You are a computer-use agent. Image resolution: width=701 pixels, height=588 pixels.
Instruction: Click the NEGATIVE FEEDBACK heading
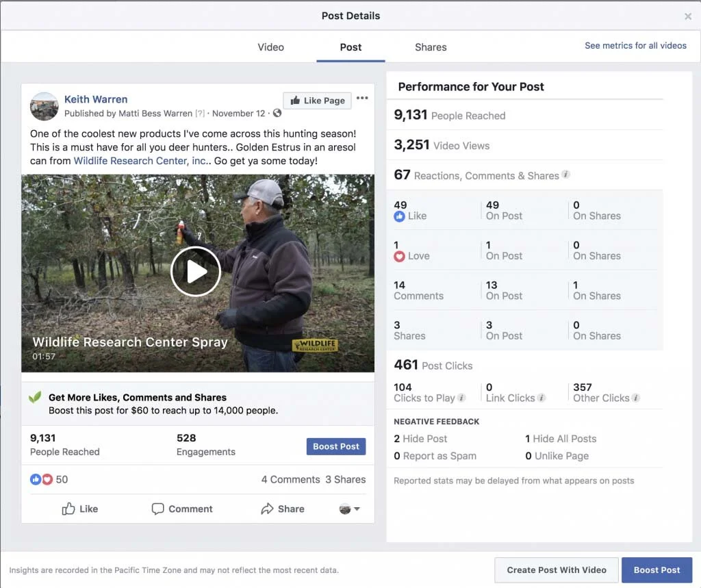pos(436,422)
